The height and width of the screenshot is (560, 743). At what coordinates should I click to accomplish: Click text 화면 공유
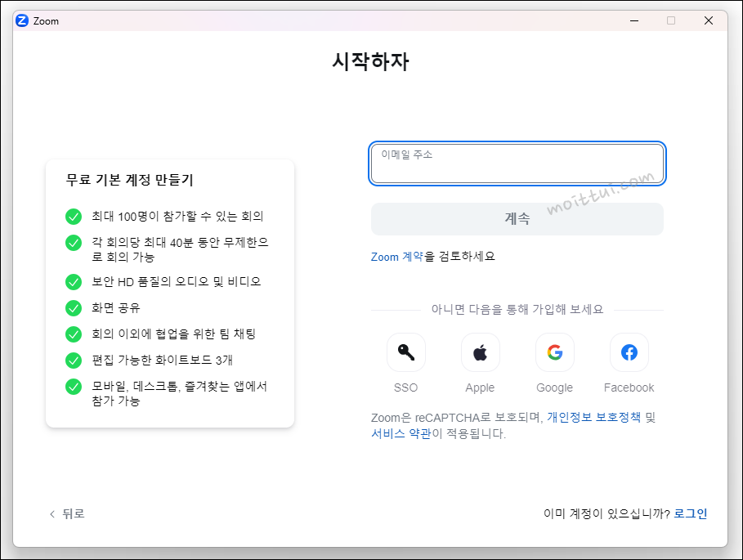coord(116,308)
